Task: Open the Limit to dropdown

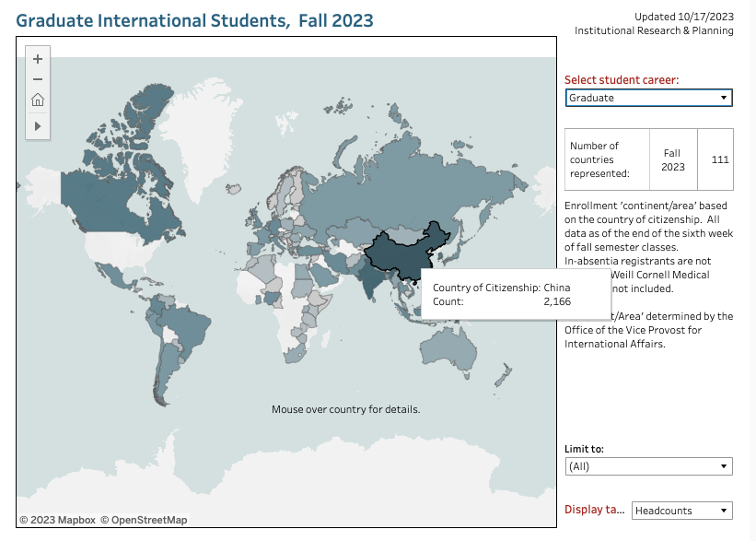Action: point(648,466)
